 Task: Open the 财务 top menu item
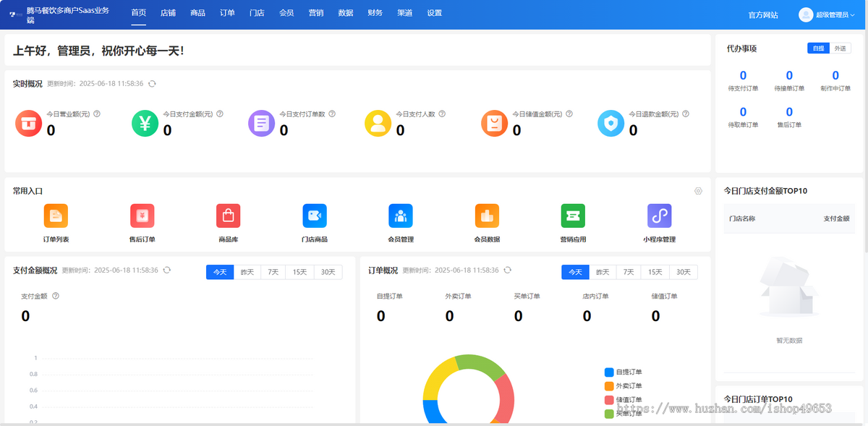(x=375, y=13)
